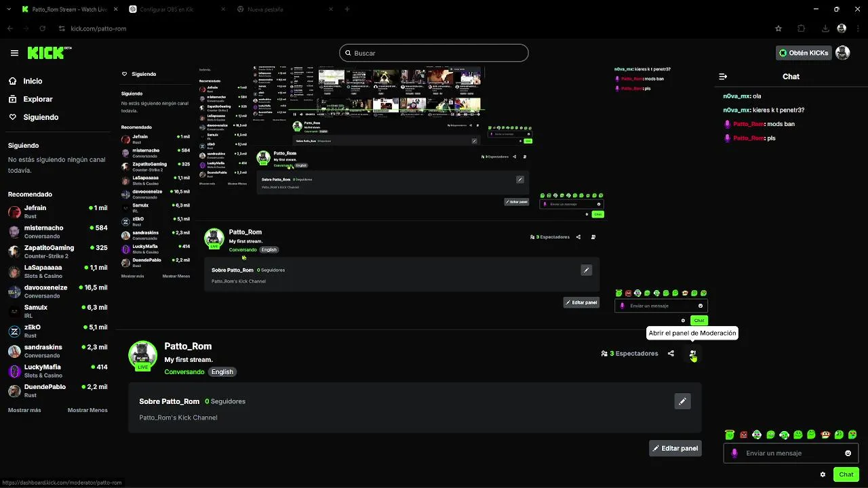The width and height of the screenshot is (868, 488).
Task: Insert the halo green emote
Action: (729, 434)
